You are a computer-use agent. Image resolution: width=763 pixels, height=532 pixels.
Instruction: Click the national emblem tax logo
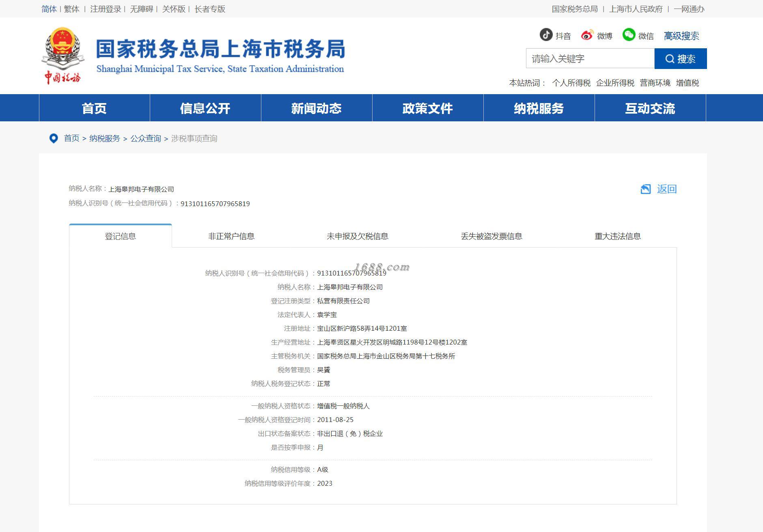(63, 56)
